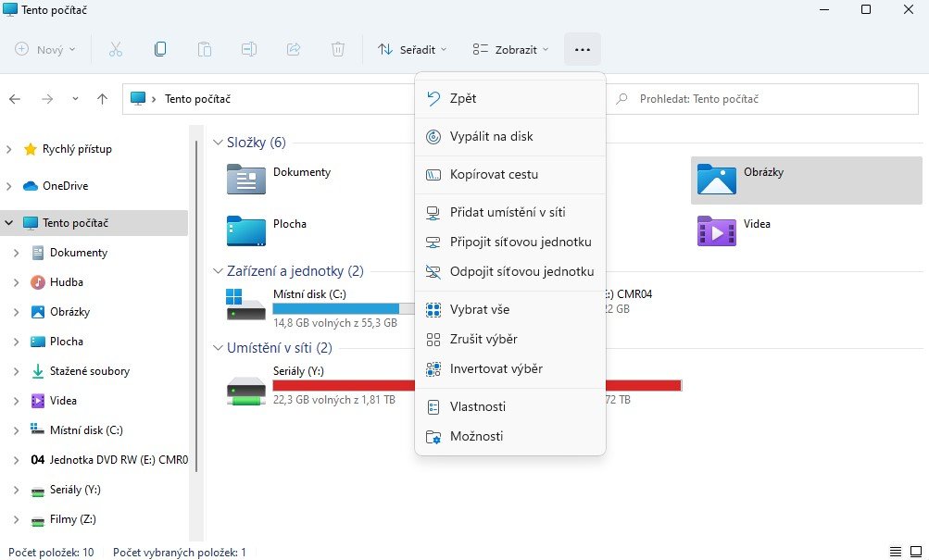Viewport: 929px width, 560px height.
Task: Click Seriály (Y:) red capacity bar
Action: click(x=344, y=385)
